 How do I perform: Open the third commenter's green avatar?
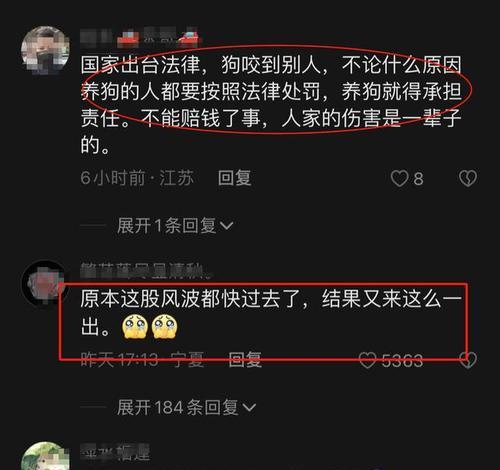[x=45, y=456]
